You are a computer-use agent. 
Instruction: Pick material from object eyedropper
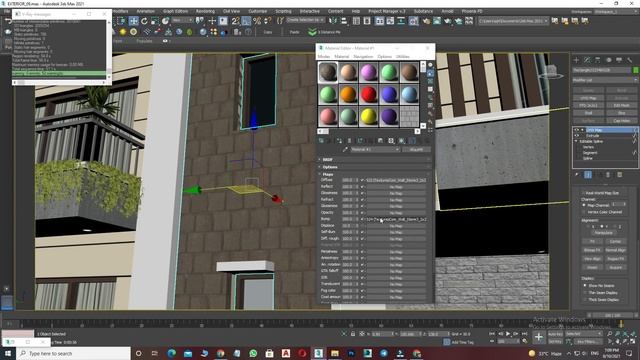(345, 150)
